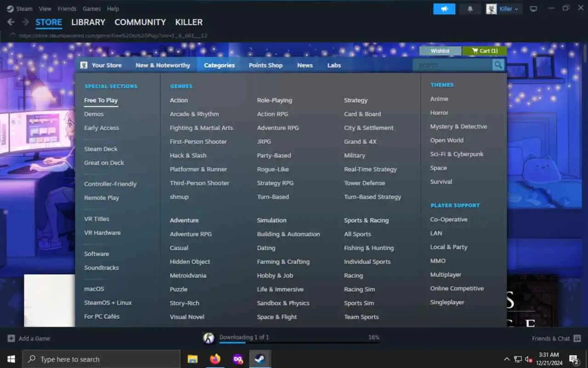Viewport: 588px width, 368px height.
Task: Open the Games menu
Action: coord(92,9)
